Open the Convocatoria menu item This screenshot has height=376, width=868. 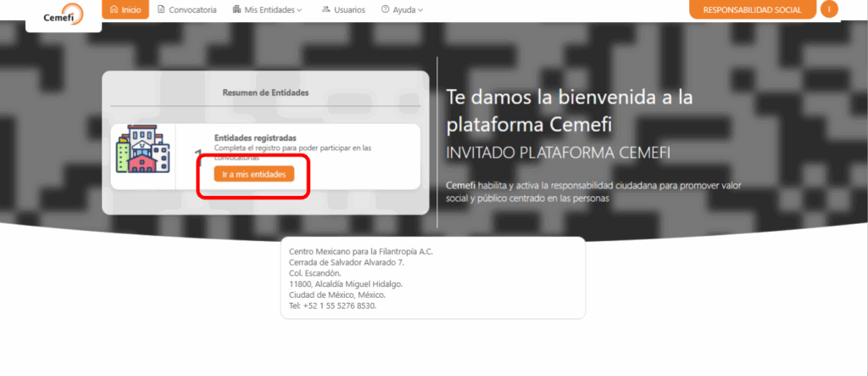click(x=193, y=10)
